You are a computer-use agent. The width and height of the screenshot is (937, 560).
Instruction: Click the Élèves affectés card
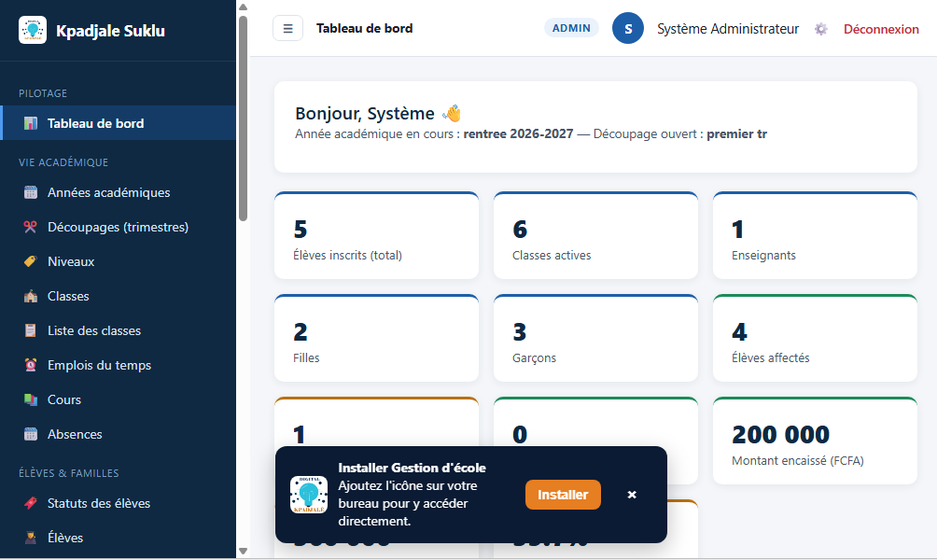point(815,338)
